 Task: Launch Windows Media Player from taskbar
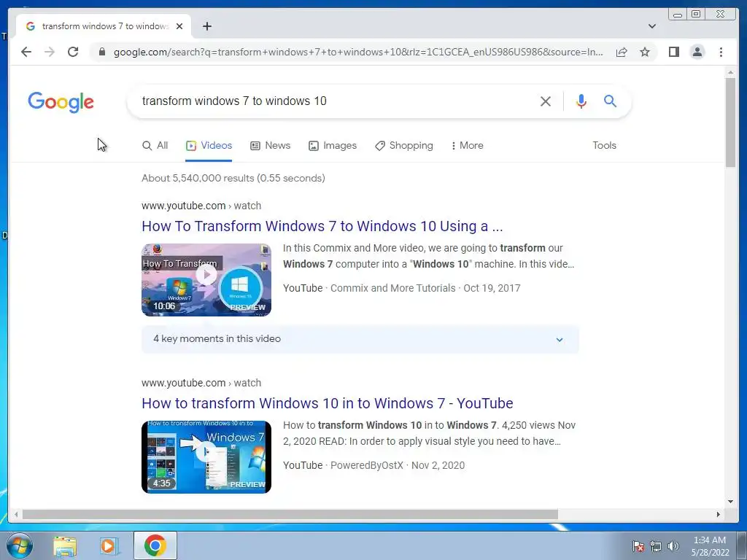pos(109,546)
